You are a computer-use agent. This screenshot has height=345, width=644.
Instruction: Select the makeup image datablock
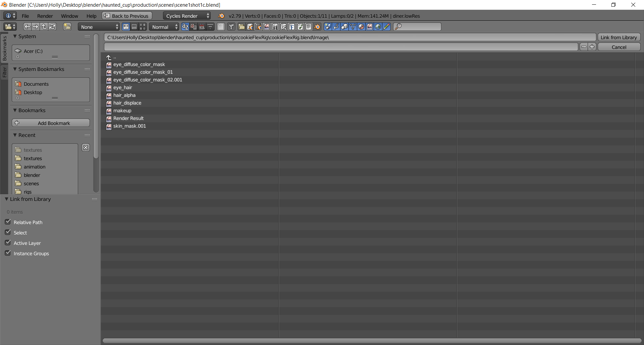[122, 111]
